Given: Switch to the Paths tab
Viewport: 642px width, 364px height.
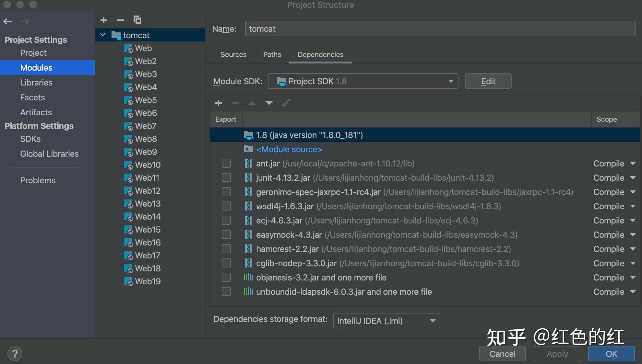Looking at the screenshot, I should (x=272, y=54).
